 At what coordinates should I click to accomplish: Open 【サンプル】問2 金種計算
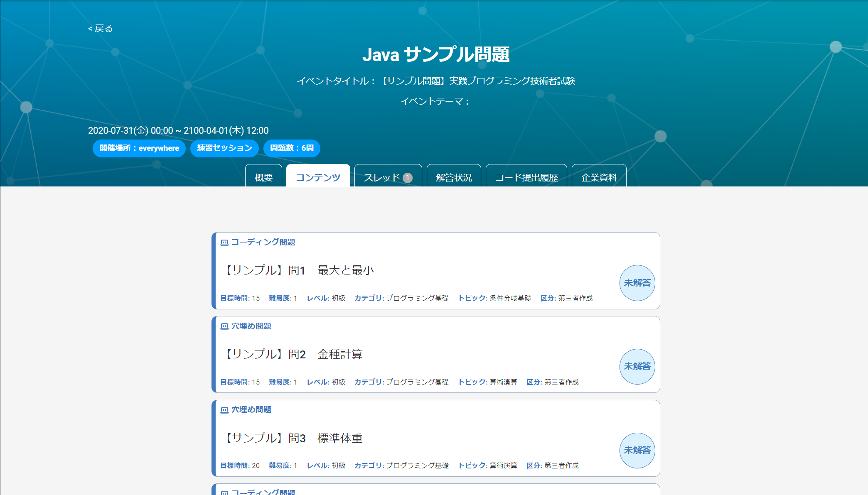pyautogui.click(x=293, y=354)
